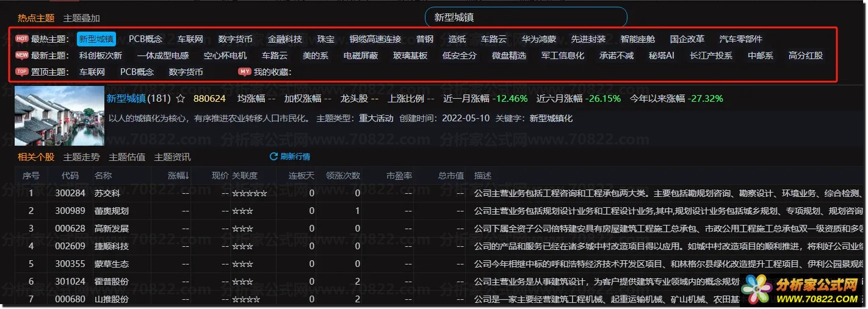Select the 霍普股份 stock row
868x309 pixels.
[x=439, y=282]
